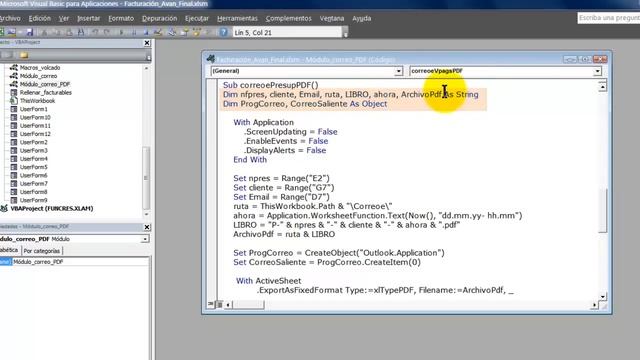Image resolution: width=640 pixels, height=360 pixels.
Task: Select UserForm11 in project tree
Action: click(x=35, y=126)
